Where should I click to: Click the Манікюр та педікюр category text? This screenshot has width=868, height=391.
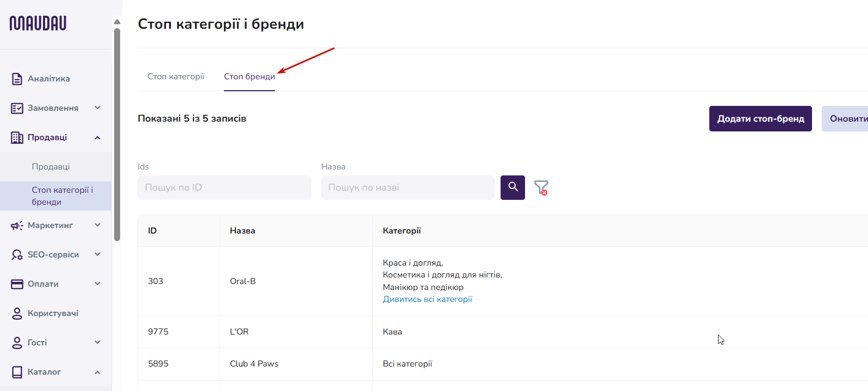[423, 287]
